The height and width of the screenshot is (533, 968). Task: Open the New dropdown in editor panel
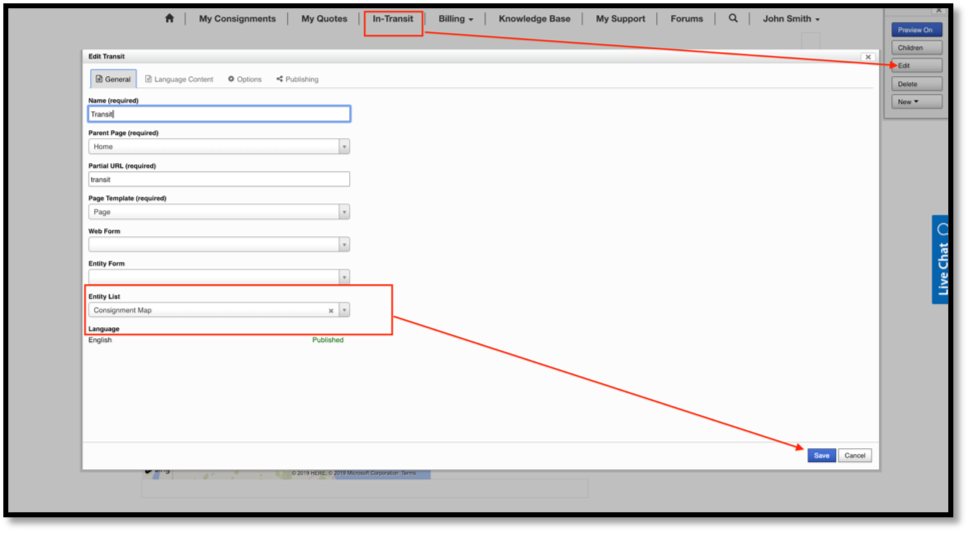pyautogui.click(x=916, y=102)
